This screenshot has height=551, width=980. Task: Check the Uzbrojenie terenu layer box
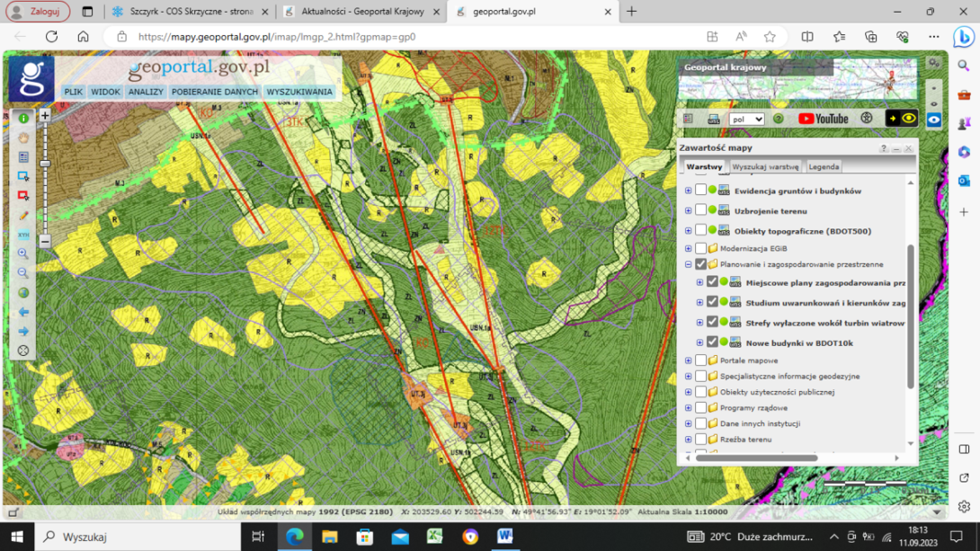700,210
